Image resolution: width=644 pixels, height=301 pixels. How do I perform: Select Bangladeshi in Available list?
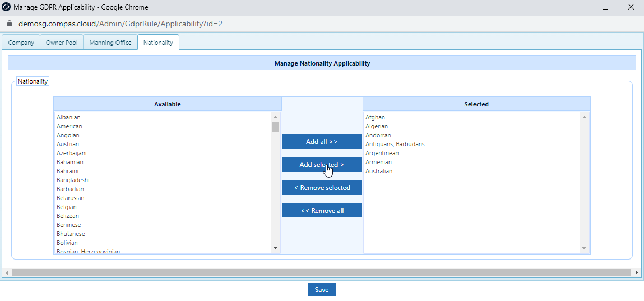73,180
